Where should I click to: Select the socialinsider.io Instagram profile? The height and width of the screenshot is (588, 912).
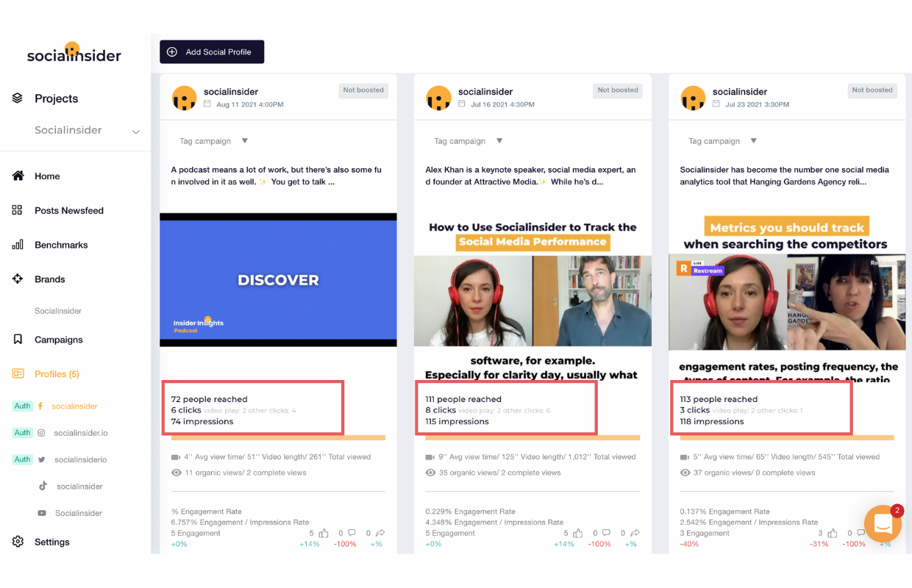click(x=81, y=434)
